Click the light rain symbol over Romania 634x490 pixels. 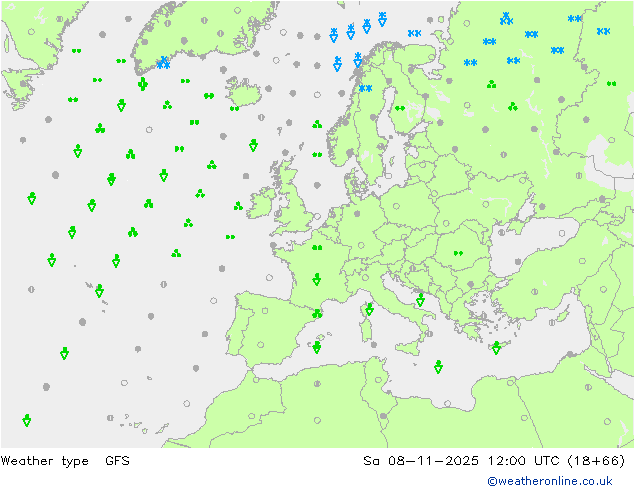click(x=458, y=253)
